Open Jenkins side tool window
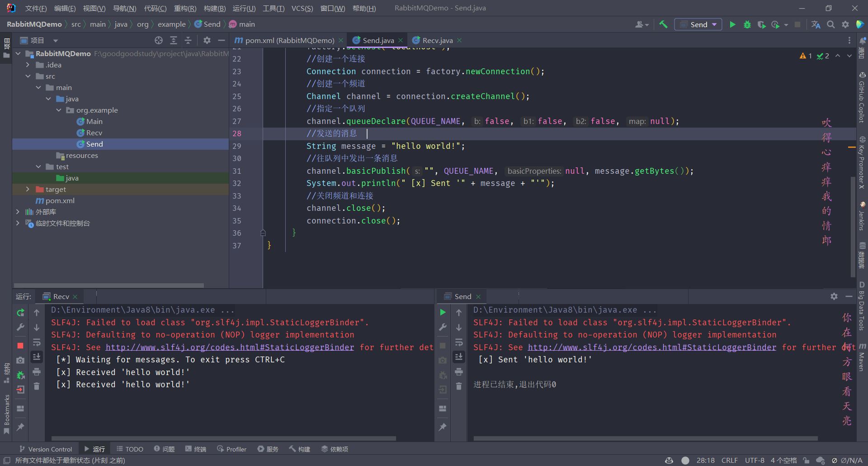 tap(862, 216)
